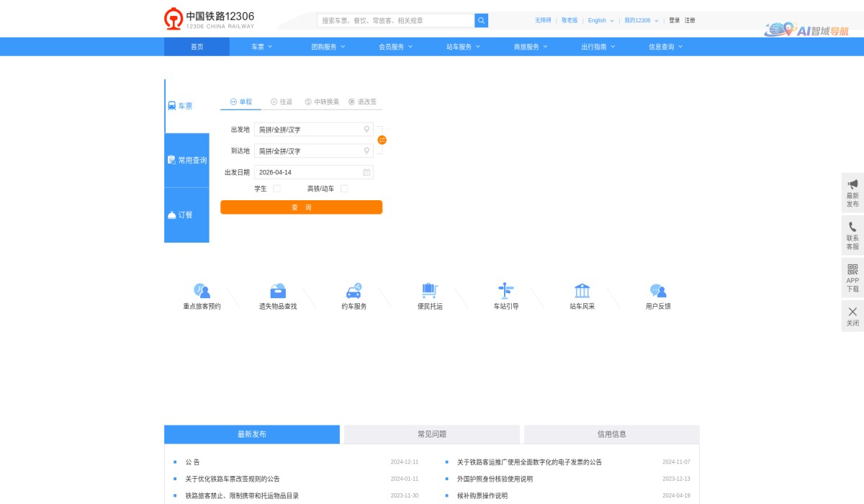Open the 我的12306 dropdown
This screenshot has height=504, width=864.
click(638, 20)
